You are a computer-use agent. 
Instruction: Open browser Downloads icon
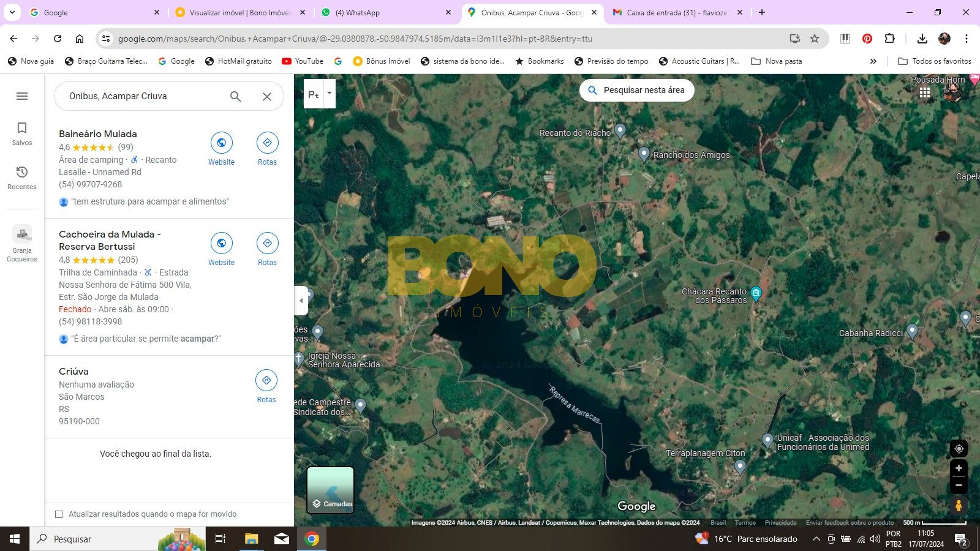922,39
